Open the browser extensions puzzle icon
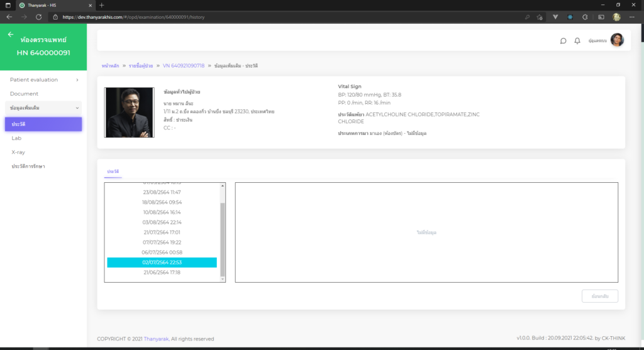Image resolution: width=644 pixels, height=350 pixels. coord(585,17)
